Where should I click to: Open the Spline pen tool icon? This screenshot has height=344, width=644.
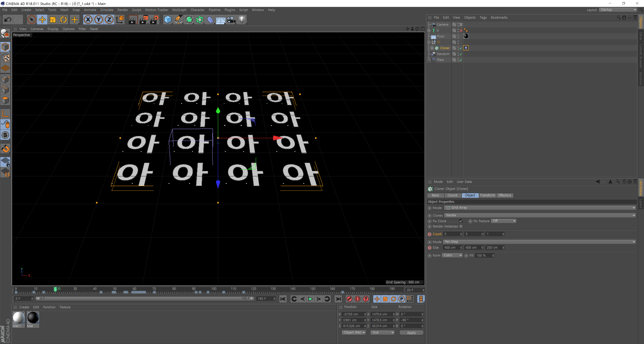click(178, 19)
